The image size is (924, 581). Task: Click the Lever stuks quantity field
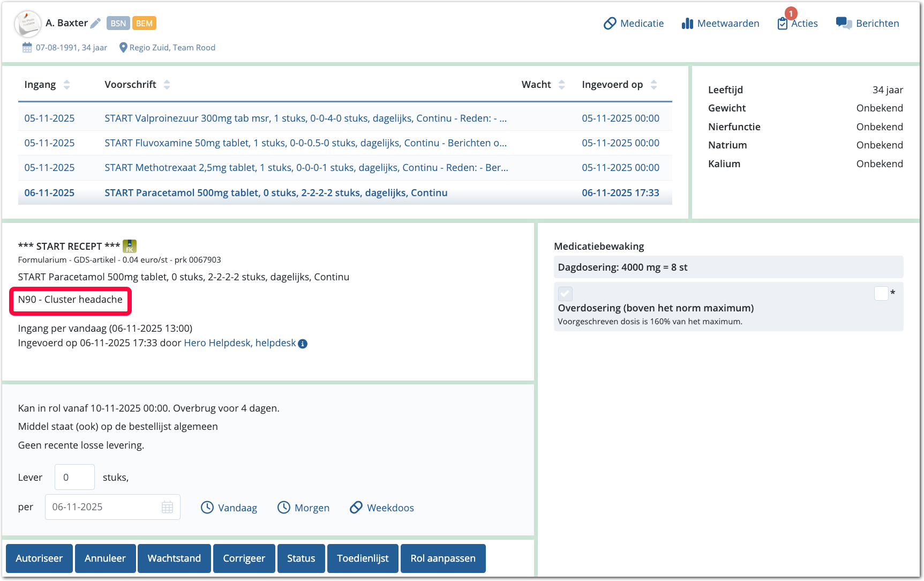74,477
